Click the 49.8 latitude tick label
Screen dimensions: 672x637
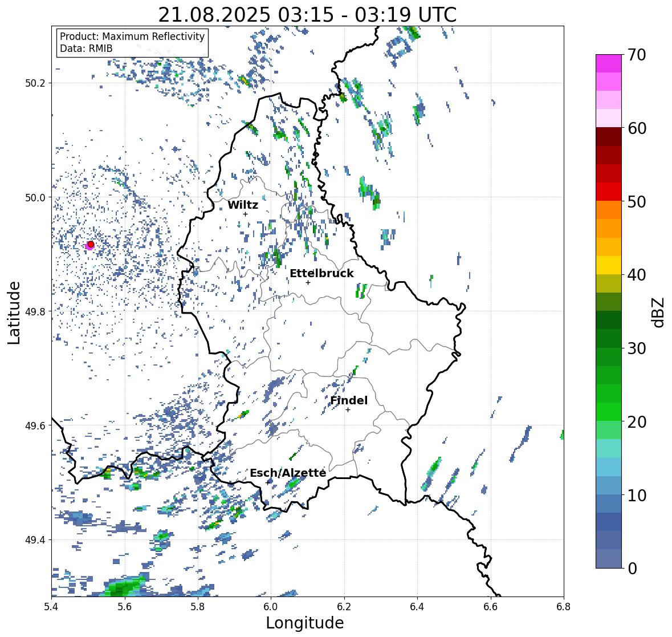point(36,311)
